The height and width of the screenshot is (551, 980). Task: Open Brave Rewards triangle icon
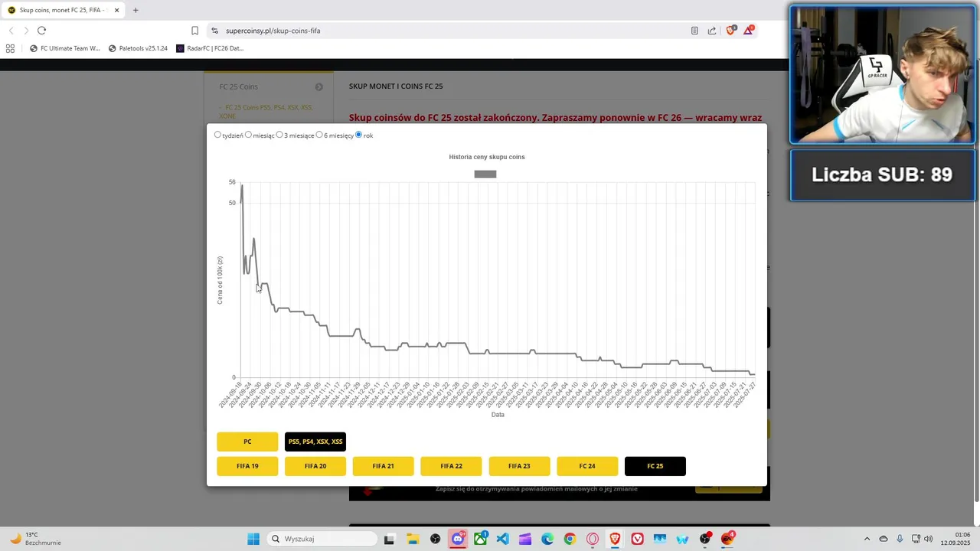[x=749, y=30]
